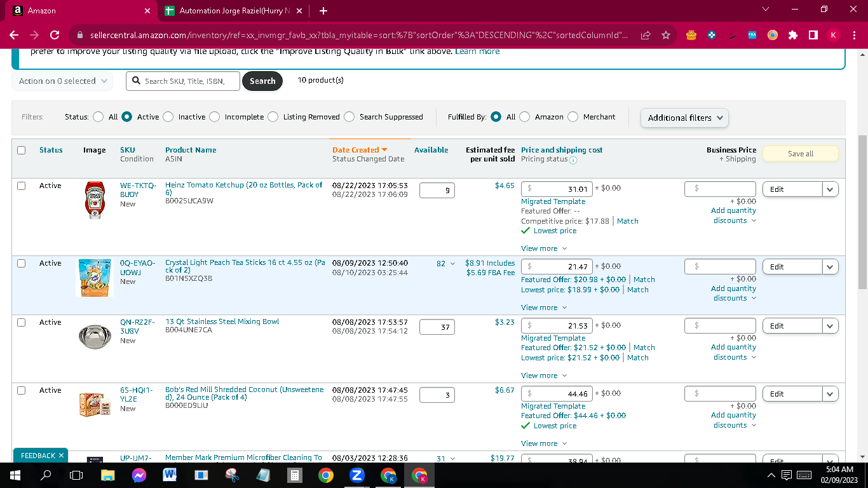This screenshot has width=868, height=488.
Task: Choose the Incomplete status filter
Action: click(x=214, y=116)
